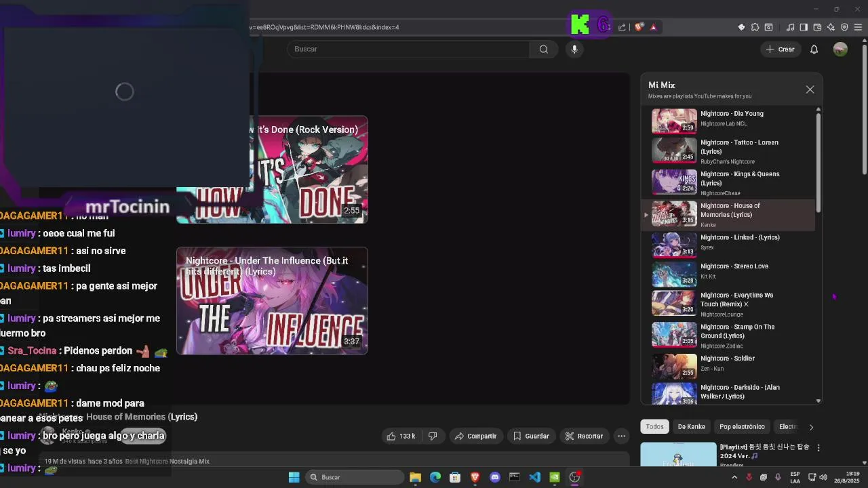868x488 pixels.
Task: Show more filter chips with right arrow
Action: 811,426
